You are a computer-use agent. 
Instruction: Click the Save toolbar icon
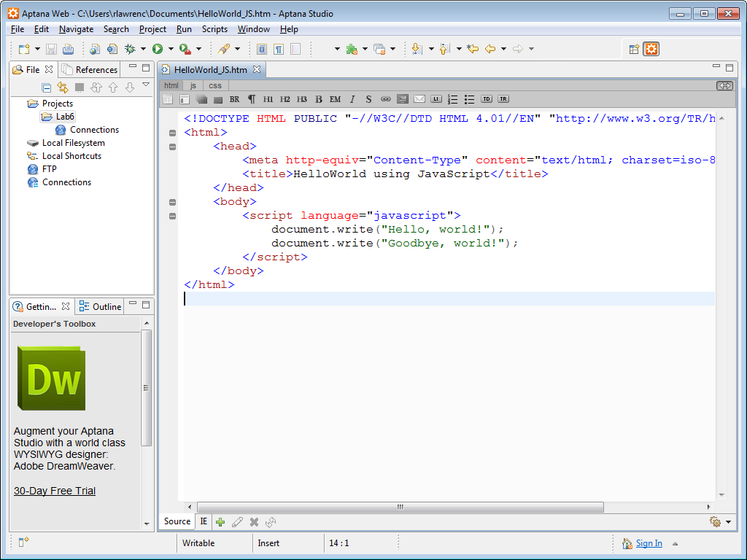coord(52,49)
